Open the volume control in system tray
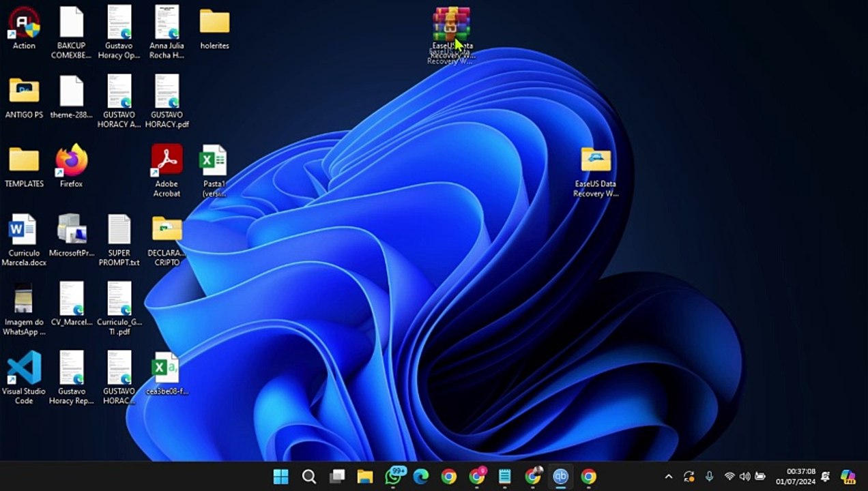This screenshot has width=868, height=491. (744, 477)
